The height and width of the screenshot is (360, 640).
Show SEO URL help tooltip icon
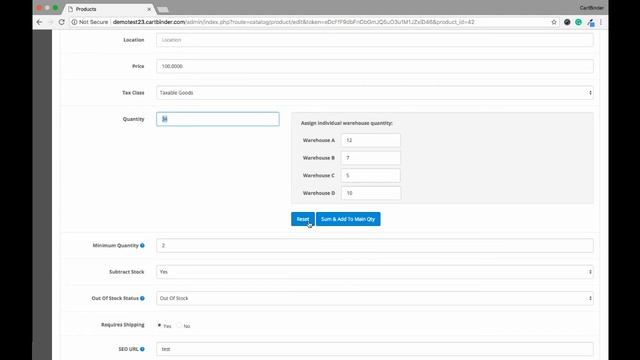[142, 349]
